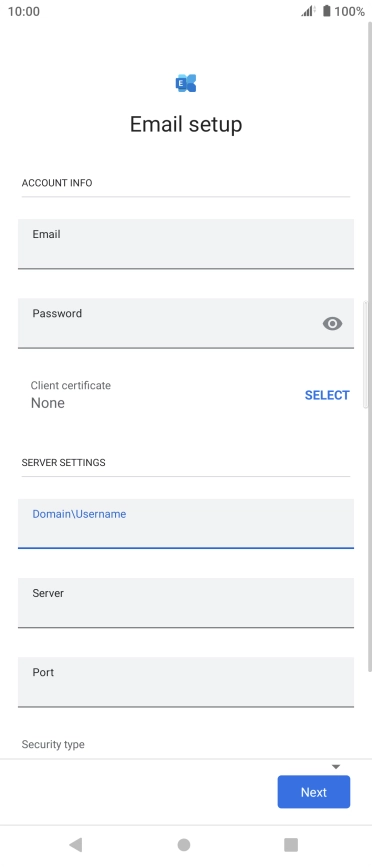
Task: Tap the Email setup heading
Action: (x=186, y=124)
